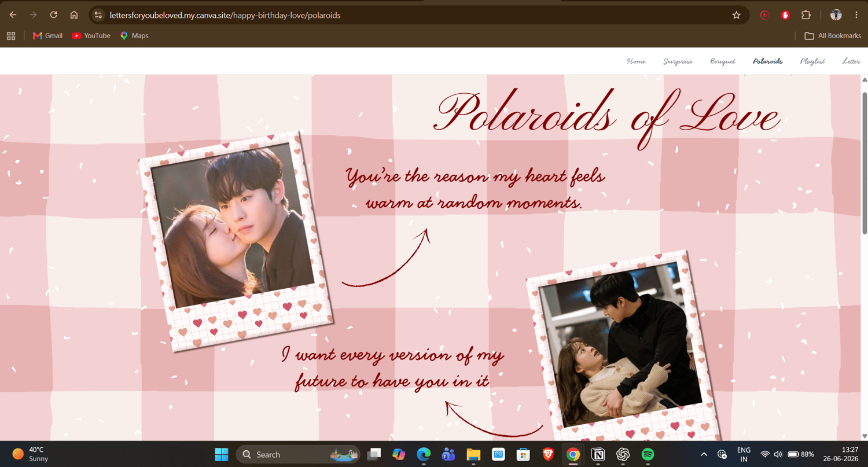Viewport: 868px width, 467px height.
Task: Click the tray icon beside ENG IN
Action: tap(722, 454)
